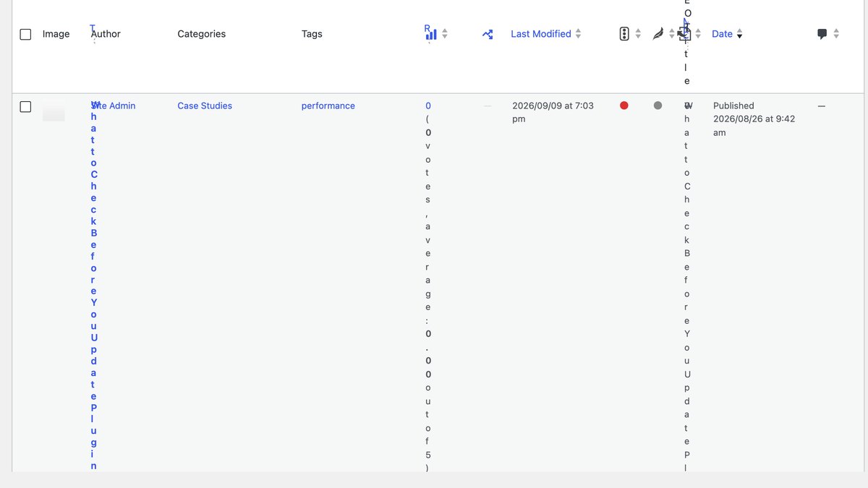
Task: Click the Categories column header
Action: 202,34
